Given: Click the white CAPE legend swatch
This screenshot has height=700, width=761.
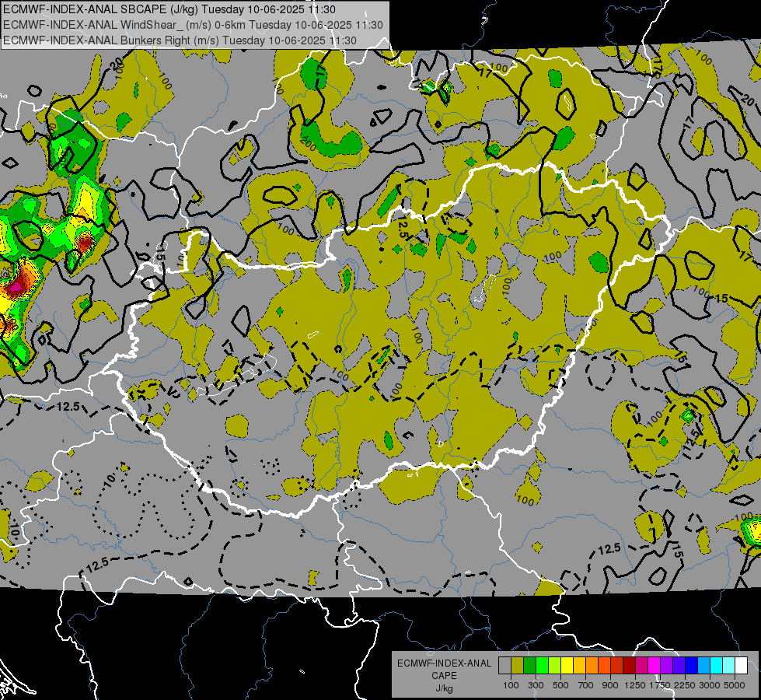Looking at the screenshot, I should 741,666.
